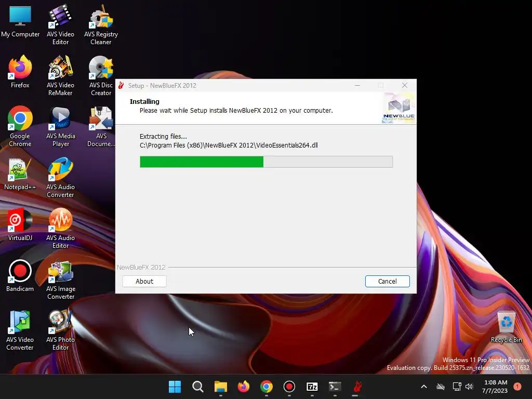Open File Explorer from the taskbar
532x399 pixels.
(220, 387)
